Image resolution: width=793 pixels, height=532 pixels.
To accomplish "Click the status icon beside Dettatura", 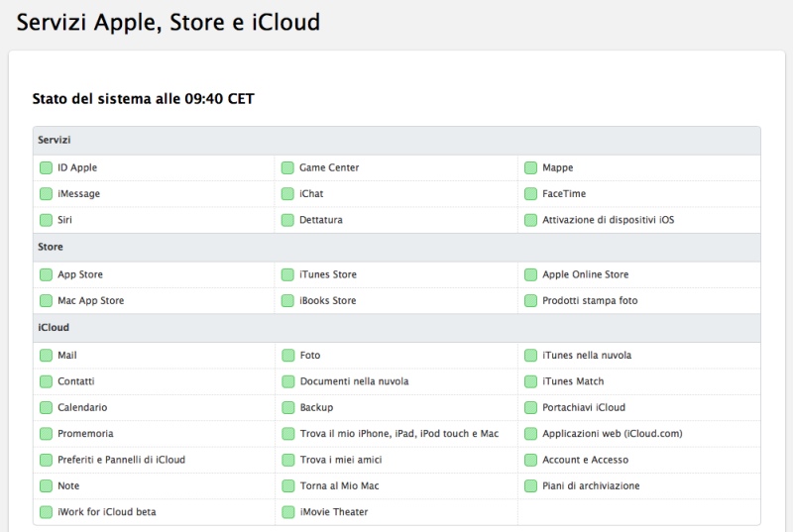I will pos(287,220).
